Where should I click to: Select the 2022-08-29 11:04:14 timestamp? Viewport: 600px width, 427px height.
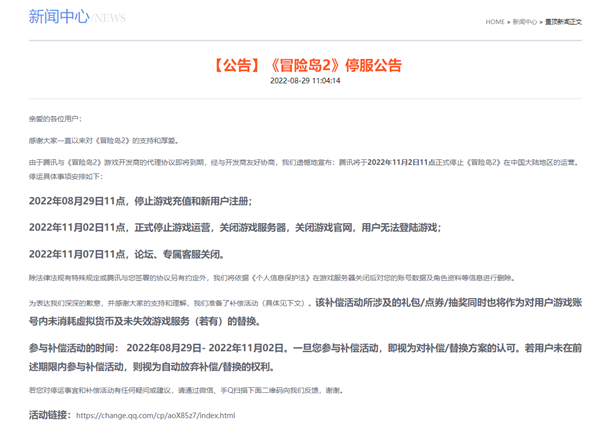(x=305, y=81)
